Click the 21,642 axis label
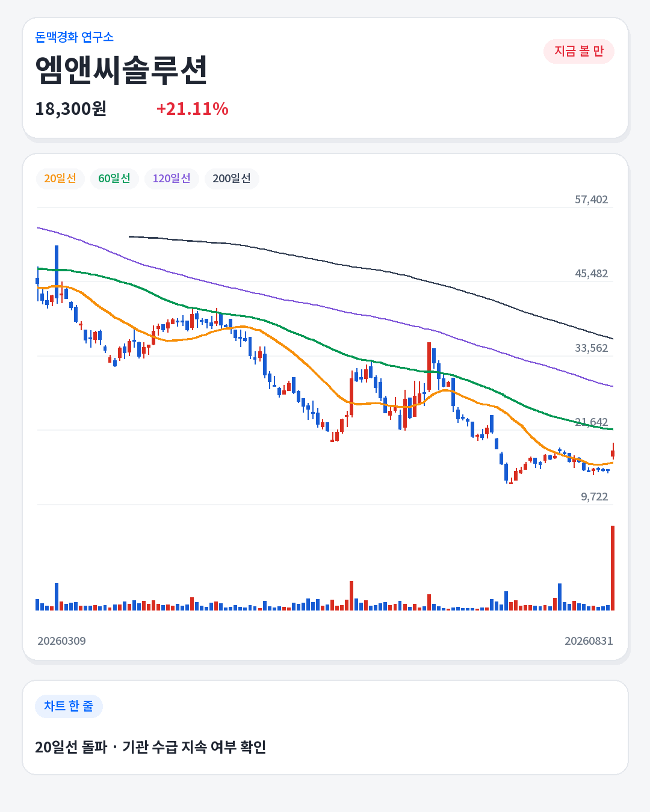This screenshot has width=650, height=812. pos(591,422)
